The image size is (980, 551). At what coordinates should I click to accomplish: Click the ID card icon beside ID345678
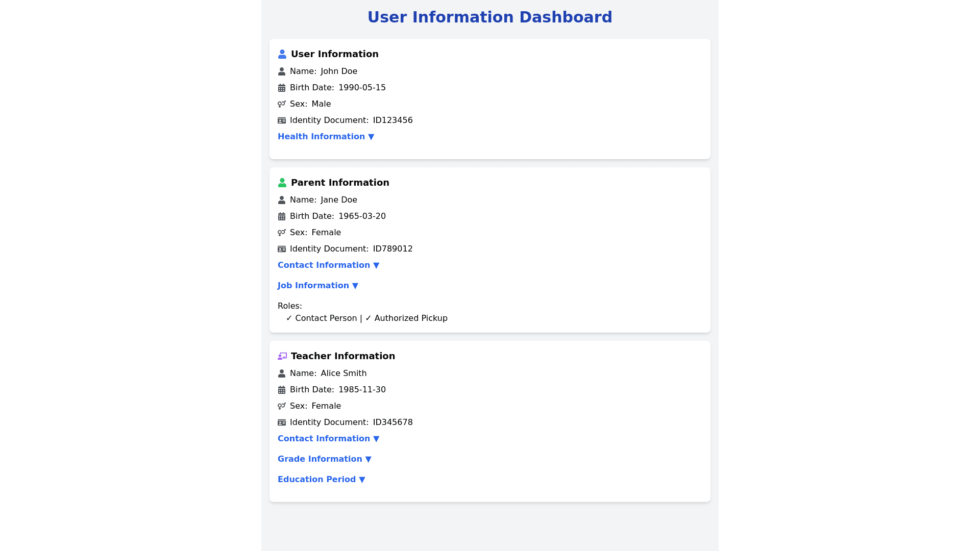[x=282, y=422]
